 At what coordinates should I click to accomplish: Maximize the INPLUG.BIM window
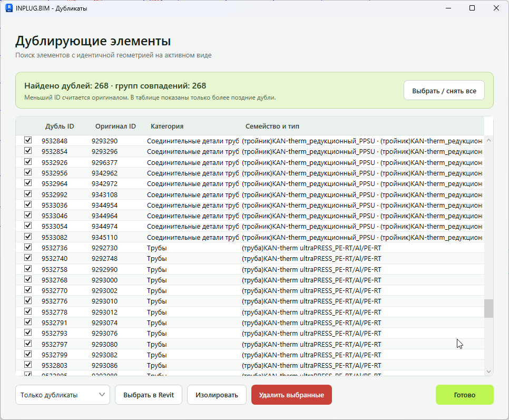[x=472, y=8]
